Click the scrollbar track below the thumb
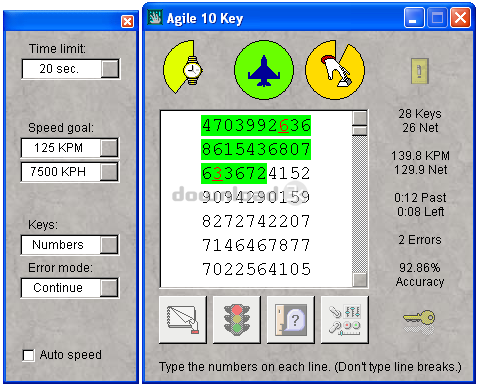Screen dimensions: 480x387 pyautogui.click(x=360, y=204)
